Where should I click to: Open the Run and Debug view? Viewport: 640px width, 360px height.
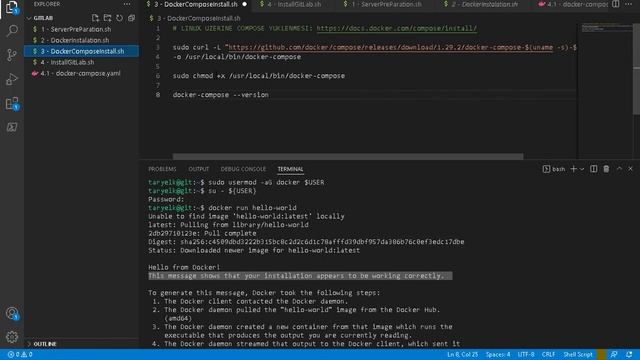click(12, 79)
